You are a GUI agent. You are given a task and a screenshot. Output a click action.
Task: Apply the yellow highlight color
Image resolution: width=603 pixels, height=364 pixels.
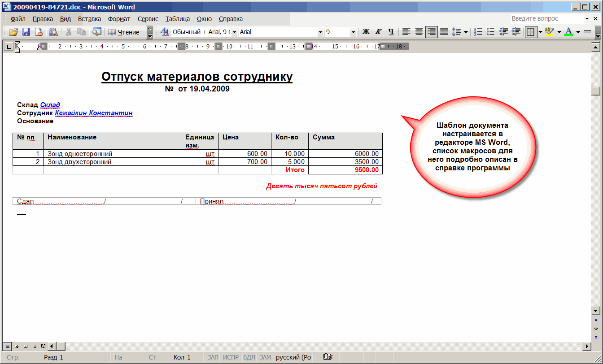(550, 32)
